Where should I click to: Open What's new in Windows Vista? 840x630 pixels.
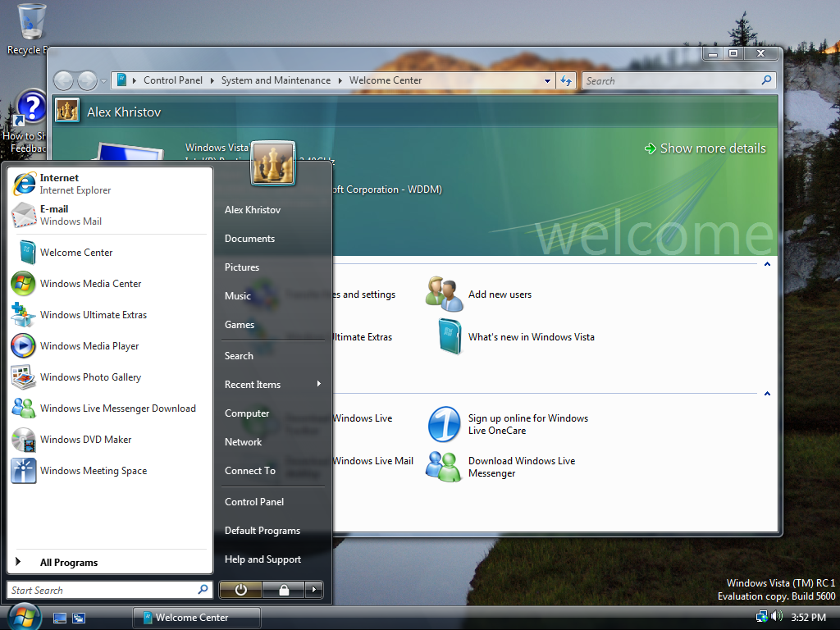532,336
